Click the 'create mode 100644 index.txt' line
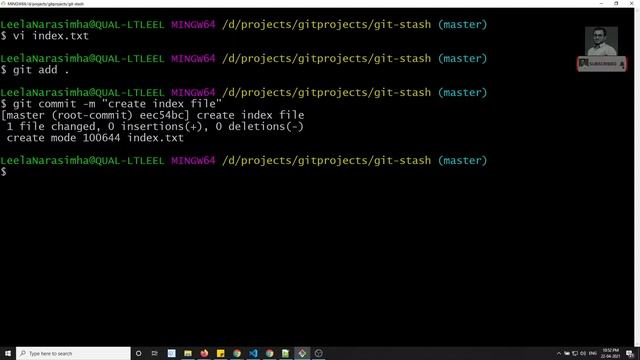The width and height of the screenshot is (640, 360). click(x=95, y=138)
